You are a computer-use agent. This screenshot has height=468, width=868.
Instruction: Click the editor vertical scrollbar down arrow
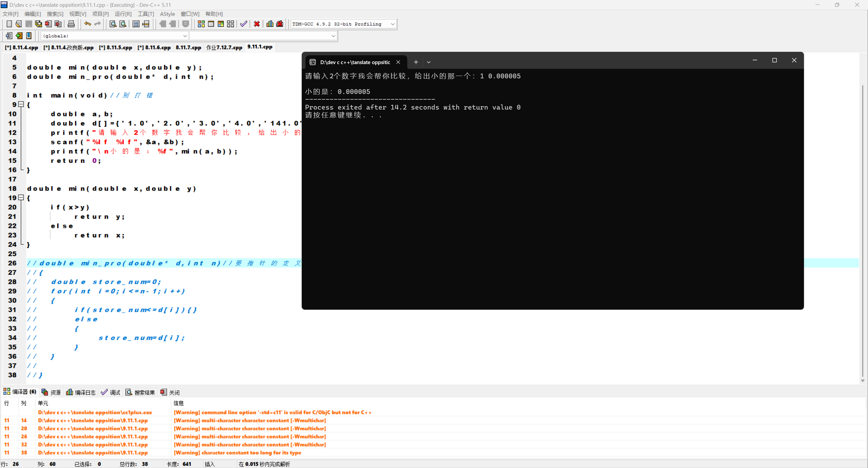point(863,381)
